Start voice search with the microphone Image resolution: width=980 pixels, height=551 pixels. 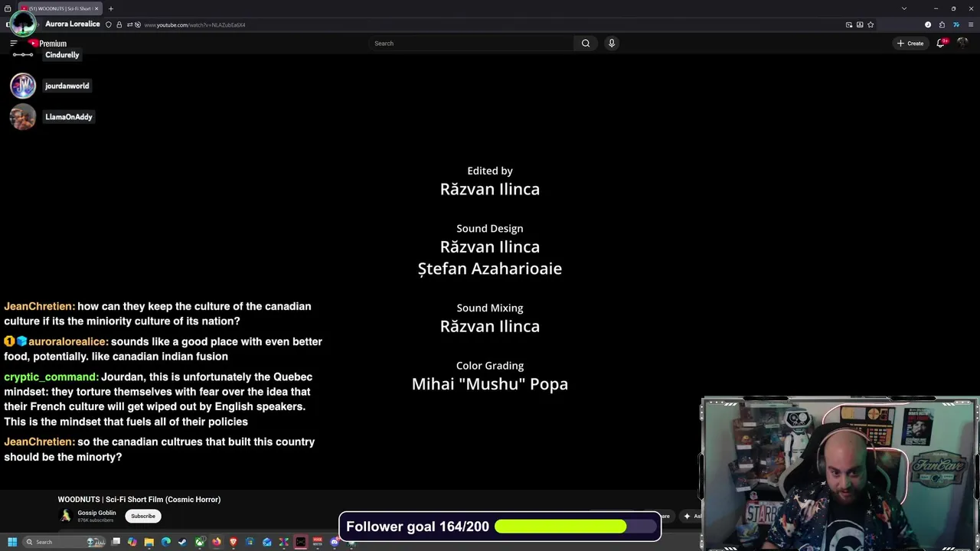(611, 44)
